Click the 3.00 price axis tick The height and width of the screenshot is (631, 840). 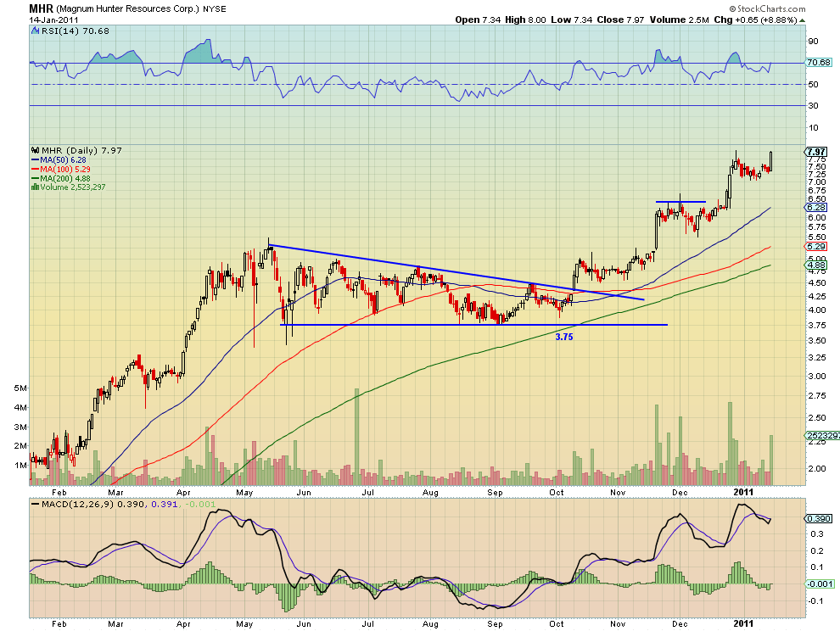(816, 376)
